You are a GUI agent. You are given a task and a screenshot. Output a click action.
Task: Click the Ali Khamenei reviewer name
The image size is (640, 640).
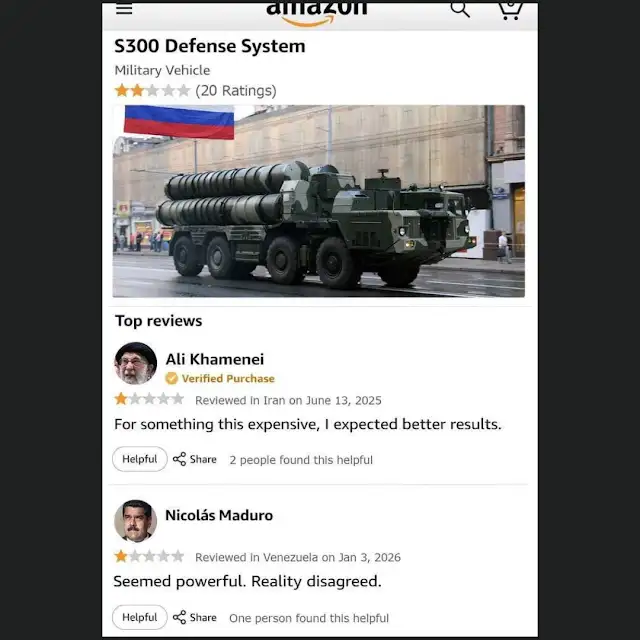tap(215, 359)
